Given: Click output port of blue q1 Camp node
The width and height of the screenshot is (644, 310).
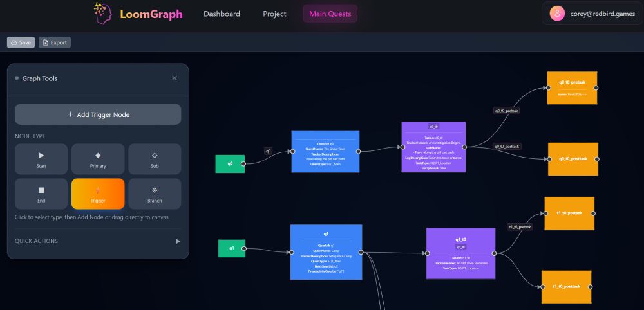Looking at the screenshot, I should 361,253.
